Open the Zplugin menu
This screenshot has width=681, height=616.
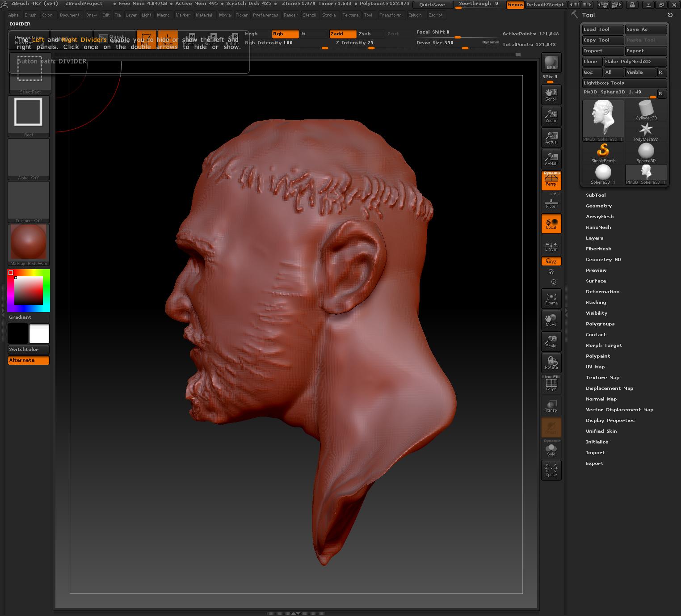[x=415, y=15]
